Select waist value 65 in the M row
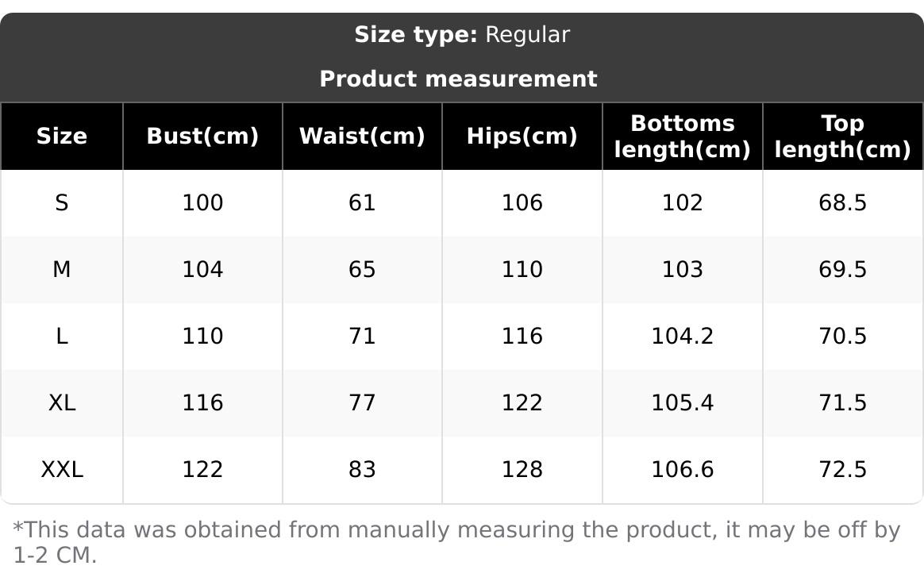This screenshot has width=924, height=581. click(362, 270)
